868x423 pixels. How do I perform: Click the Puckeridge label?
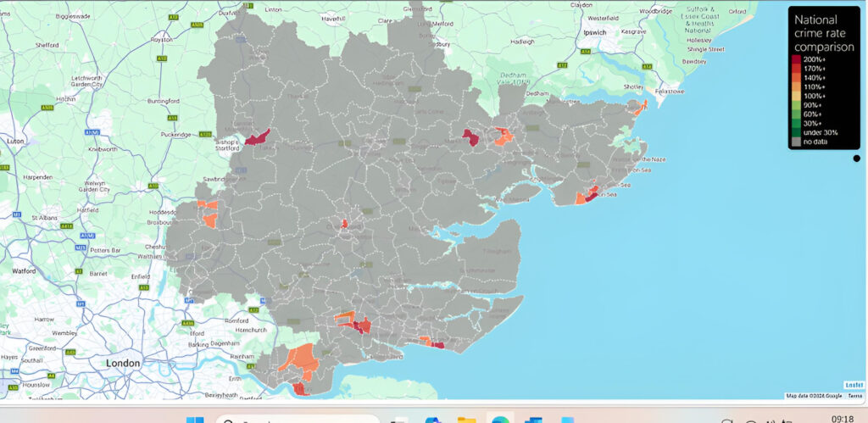coord(175,135)
